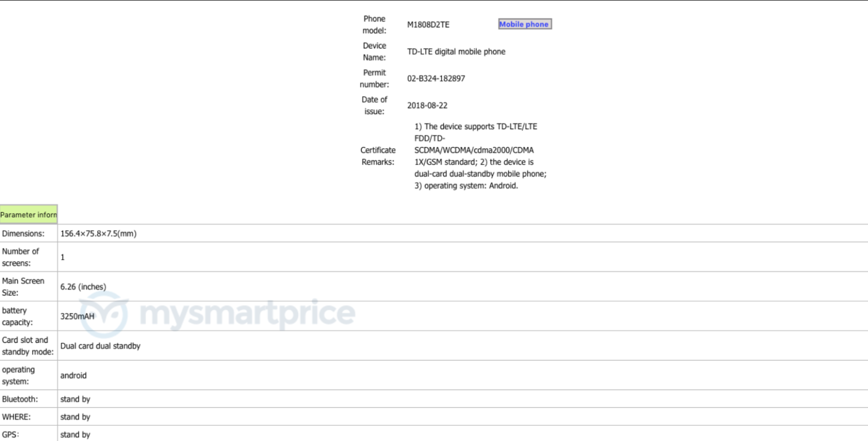Select battery value 3250mAH
Viewport: 868px width, 441px height.
(77, 316)
